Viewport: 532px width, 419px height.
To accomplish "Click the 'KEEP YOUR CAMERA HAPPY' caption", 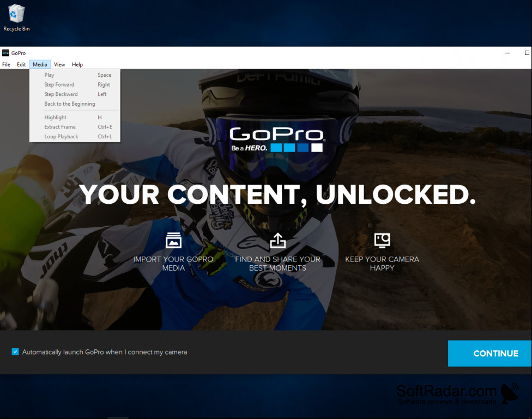I will coord(382,264).
